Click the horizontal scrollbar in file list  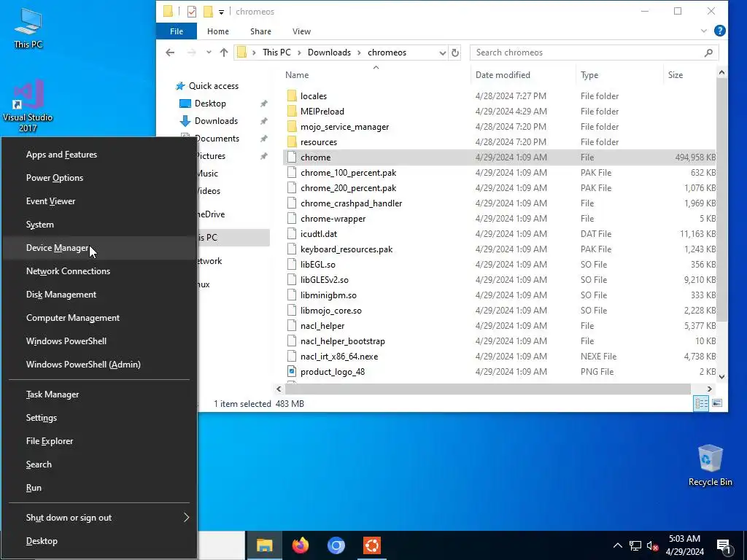pos(487,389)
